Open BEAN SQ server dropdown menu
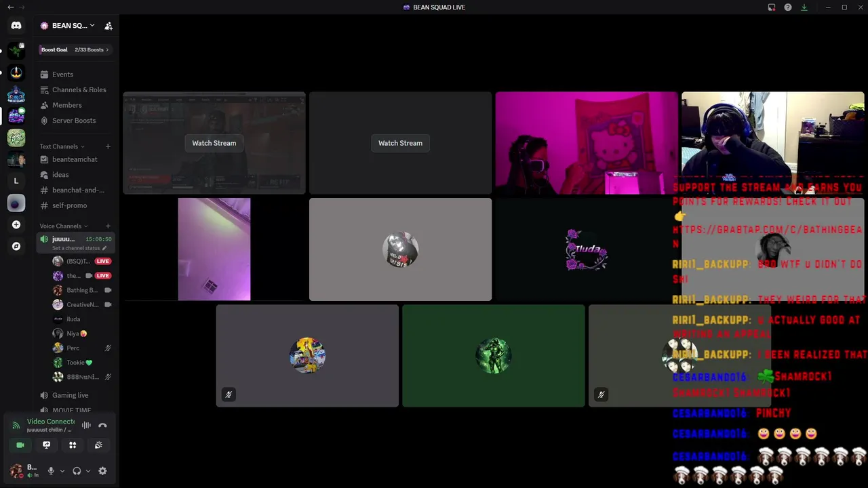The width and height of the screenshot is (868, 488). point(68,26)
